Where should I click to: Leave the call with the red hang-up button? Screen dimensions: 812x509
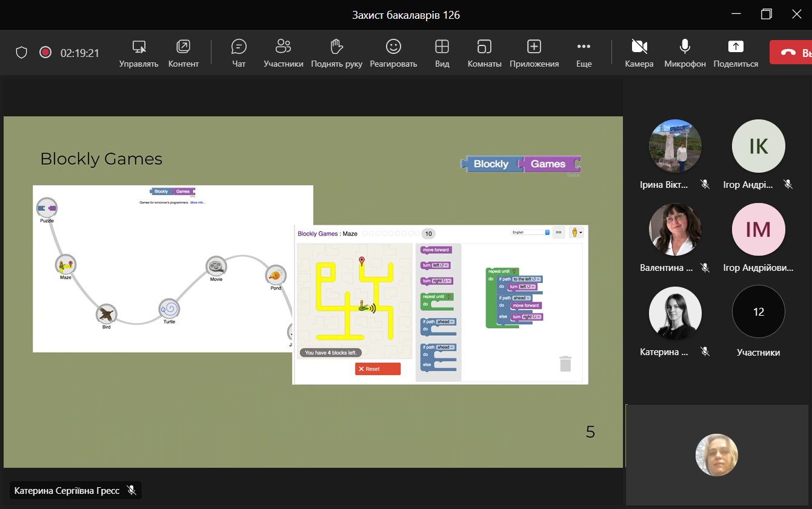click(x=790, y=53)
